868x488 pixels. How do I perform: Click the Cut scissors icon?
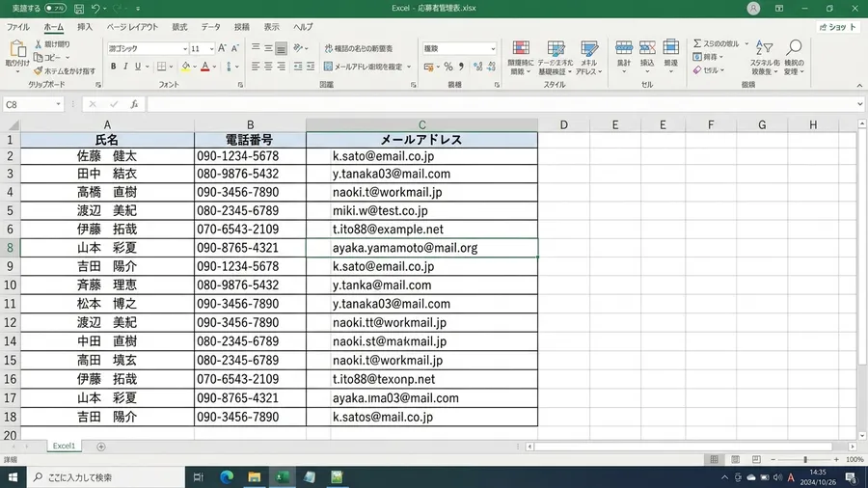(39, 43)
